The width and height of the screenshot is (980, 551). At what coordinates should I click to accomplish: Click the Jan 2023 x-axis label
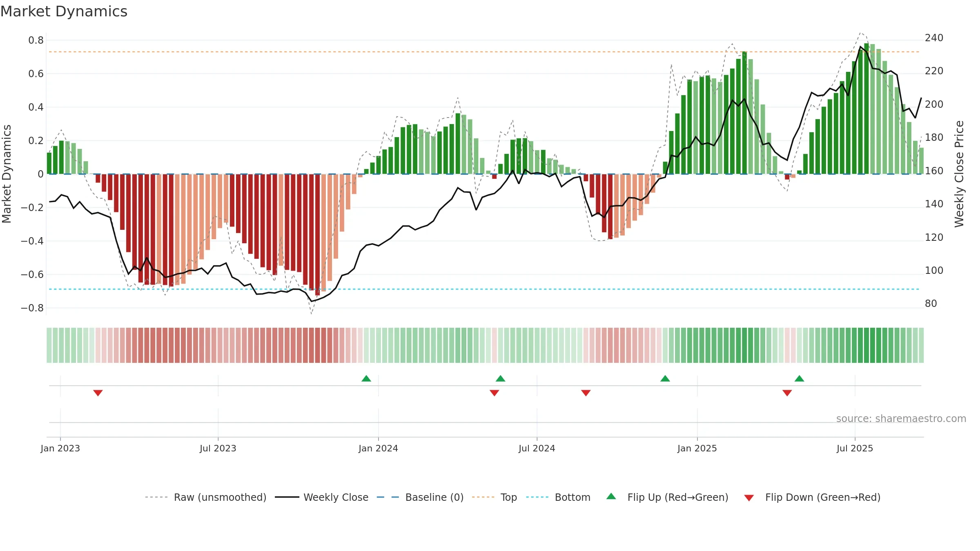[x=60, y=448]
